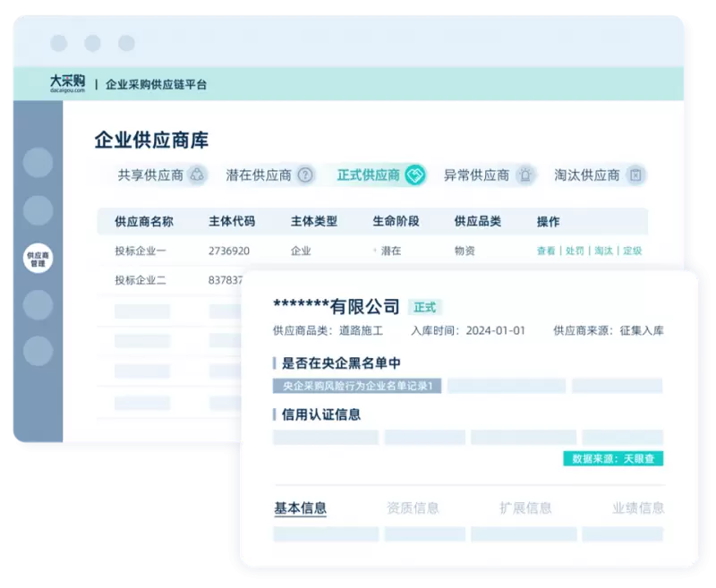
Task: Click the handshake icon next to 正式供应商
Action: click(415, 175)
